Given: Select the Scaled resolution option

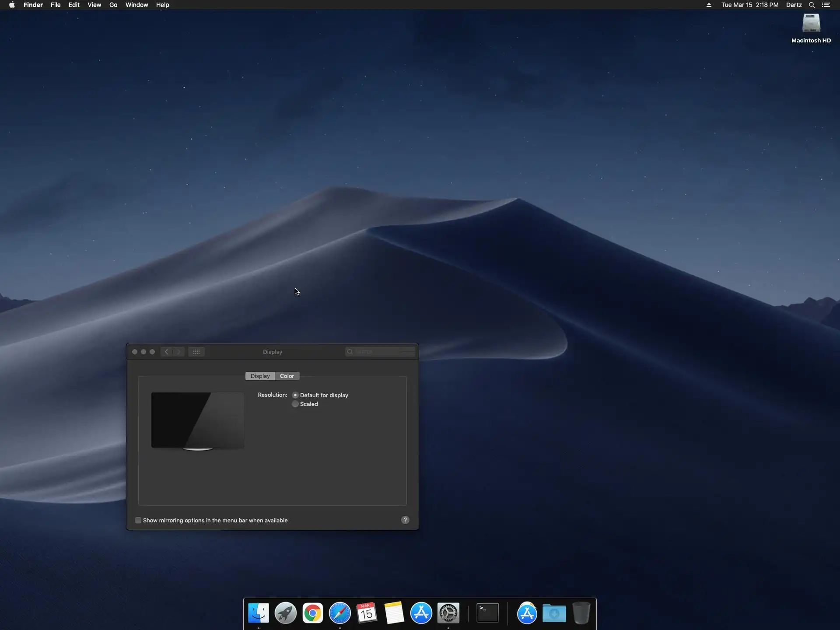Looking at the screenshot, I should pos(295,404).
